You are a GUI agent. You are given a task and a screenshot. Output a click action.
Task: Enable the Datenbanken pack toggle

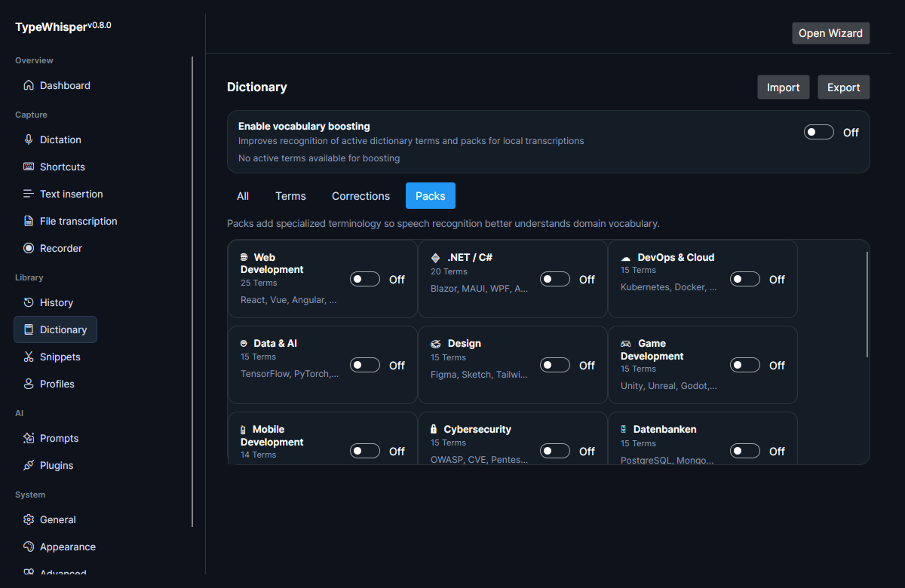(745, 452)
